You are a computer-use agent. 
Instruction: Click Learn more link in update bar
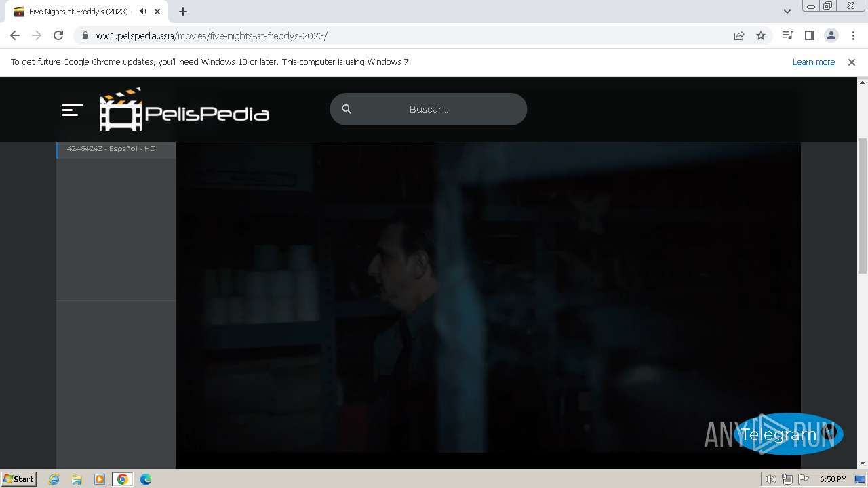click(814, 62)
